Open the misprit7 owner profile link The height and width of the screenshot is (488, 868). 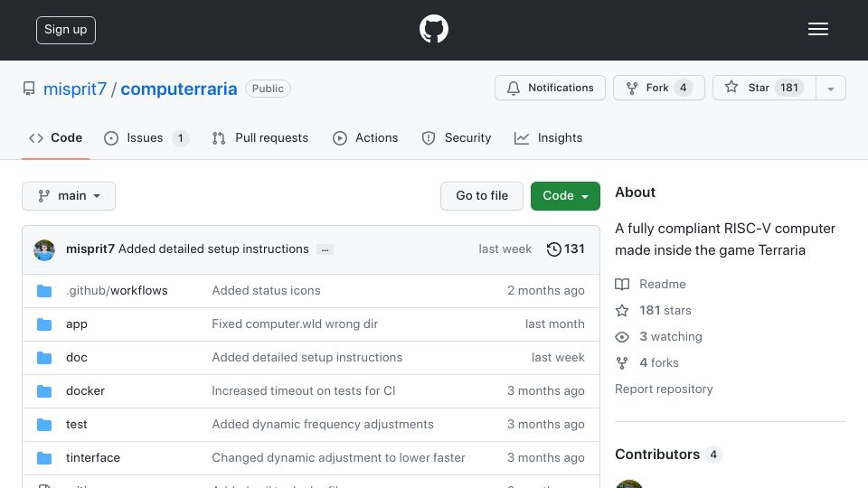[x=75, y=89]
